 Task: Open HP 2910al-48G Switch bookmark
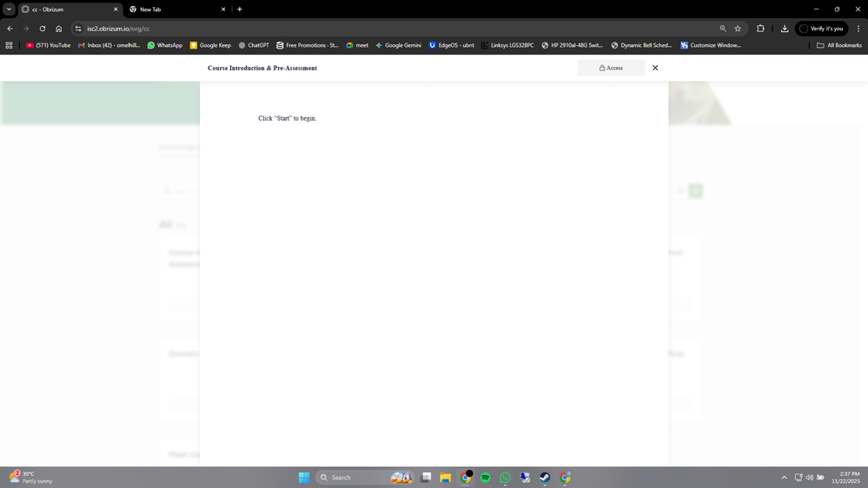point(572,45)
